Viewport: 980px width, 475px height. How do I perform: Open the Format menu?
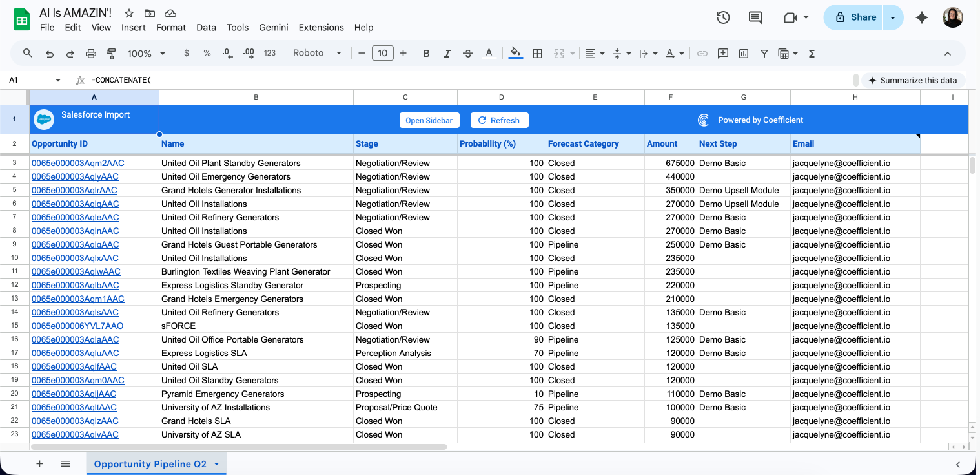[x=171, y=28]
